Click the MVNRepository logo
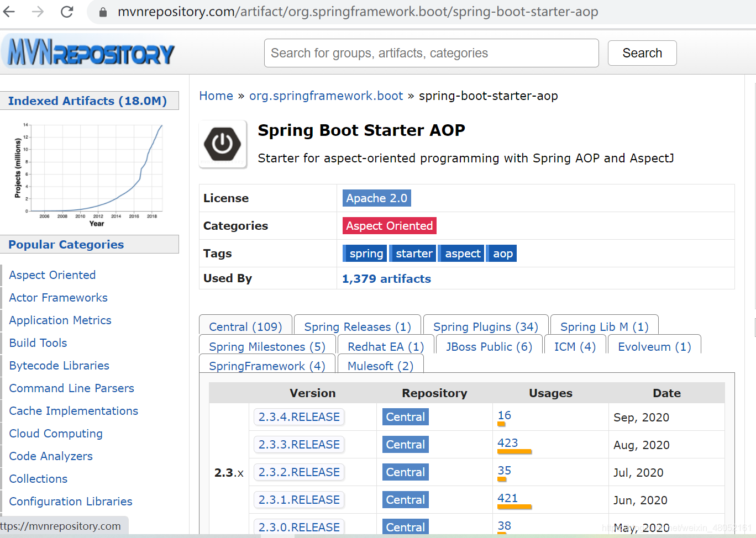 tap(90, 52)
